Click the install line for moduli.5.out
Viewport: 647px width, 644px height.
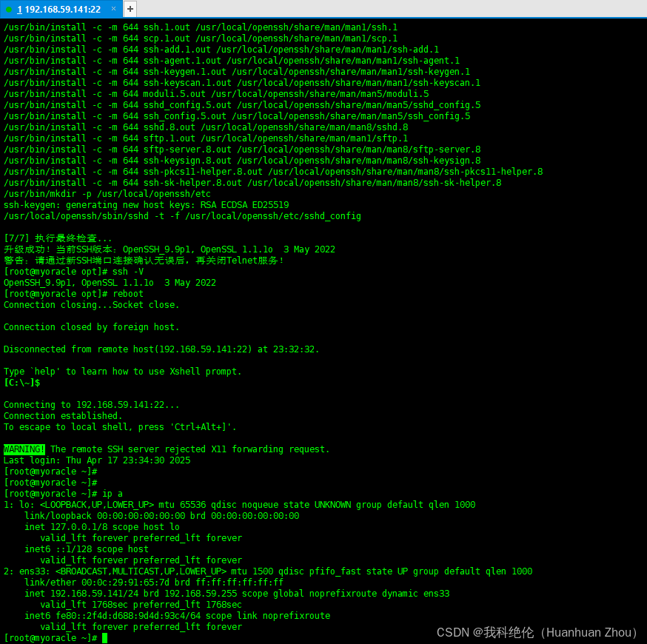click(216, 94)
